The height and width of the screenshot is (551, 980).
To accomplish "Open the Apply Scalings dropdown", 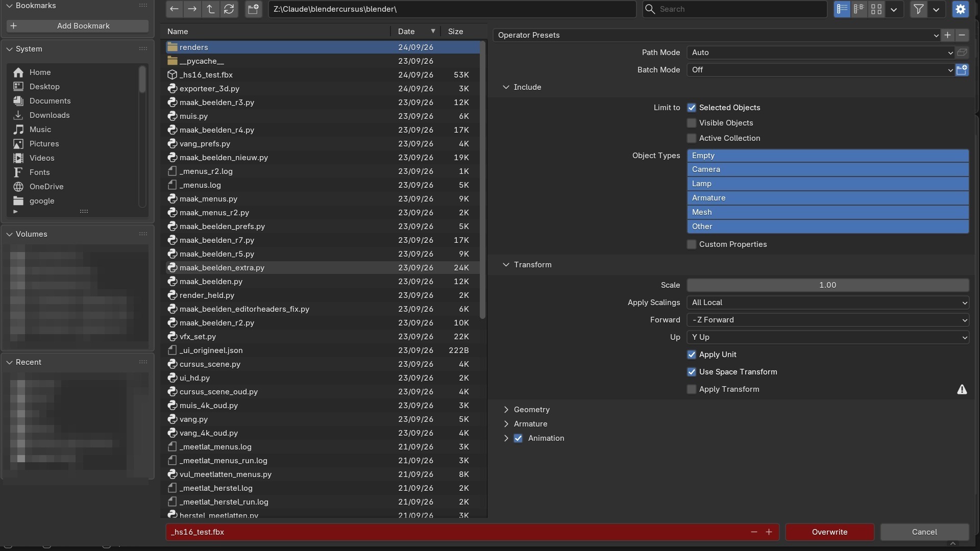I will pos(827,303).
